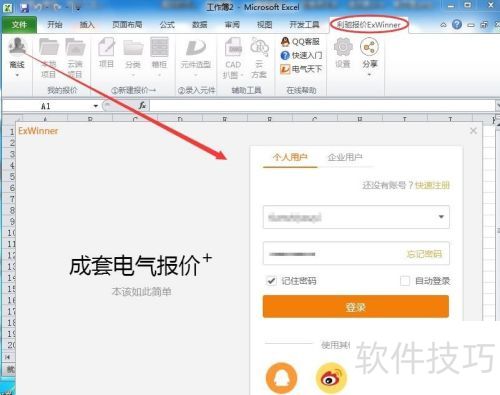
Task: Open the 云端项目 cloud folder icon
Action: coord(75,47)
